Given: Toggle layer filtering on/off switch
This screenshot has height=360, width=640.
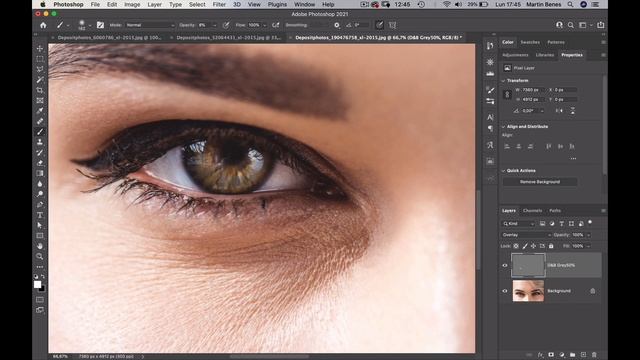Looking at the screenshot, I should point(590,222).
